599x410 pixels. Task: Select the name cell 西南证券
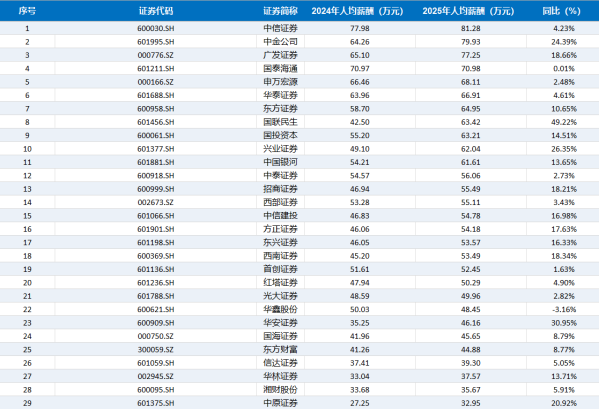(280, 256)
